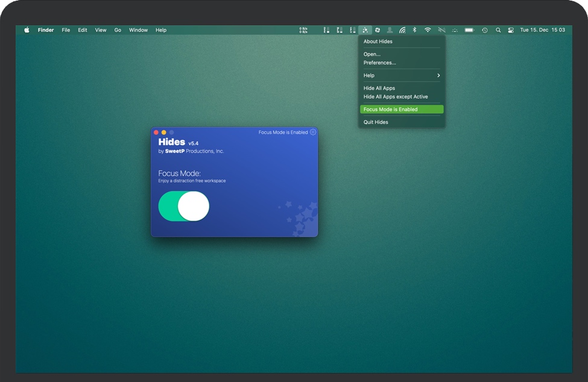Open settings gear in Hides window

pos(313,132)
